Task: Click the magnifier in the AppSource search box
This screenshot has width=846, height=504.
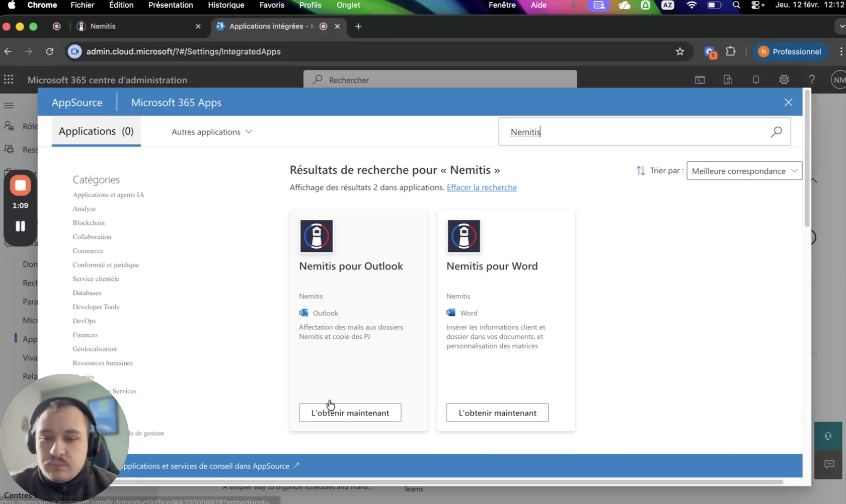Action: [x=776, y=132]
